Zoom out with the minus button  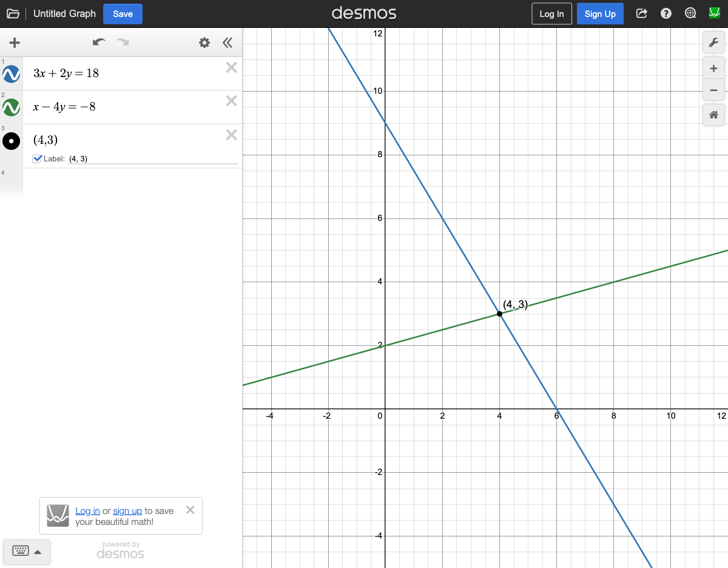pyautogui.click(x=713, y=90)
